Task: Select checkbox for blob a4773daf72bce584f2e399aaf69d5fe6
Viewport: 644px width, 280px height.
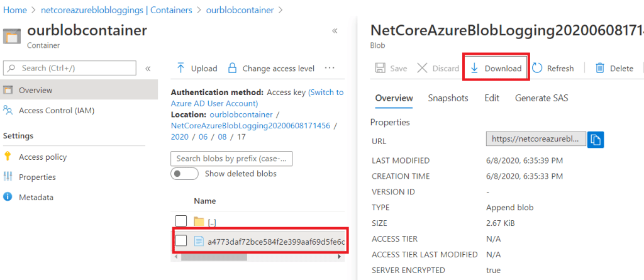Action: coord(181,240)
